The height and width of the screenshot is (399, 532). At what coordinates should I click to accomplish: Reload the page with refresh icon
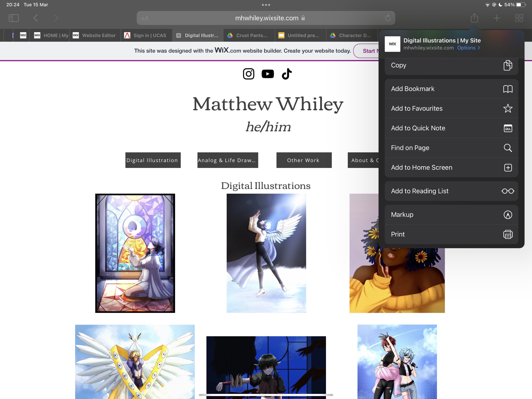pos(388,18)
